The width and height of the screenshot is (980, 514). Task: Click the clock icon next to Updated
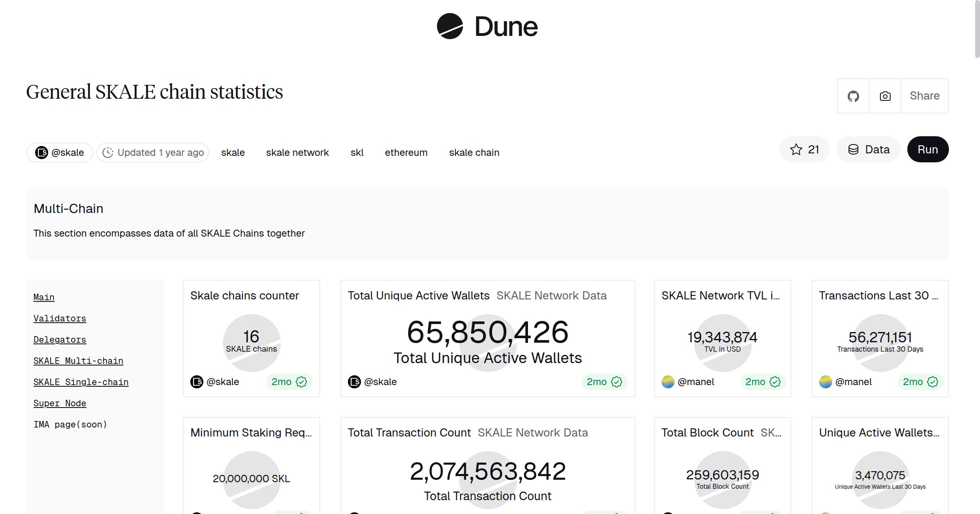[x=107, y=152]
